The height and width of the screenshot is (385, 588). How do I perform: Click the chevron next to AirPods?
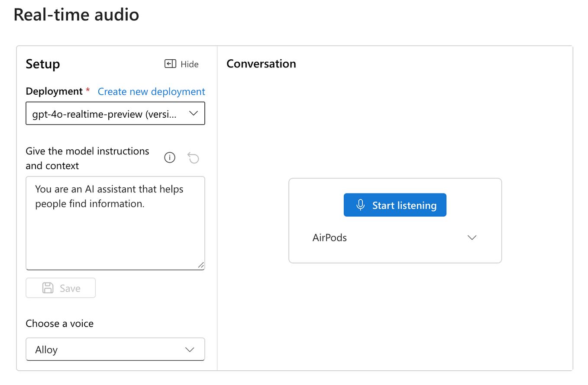[x=472, y=237]
